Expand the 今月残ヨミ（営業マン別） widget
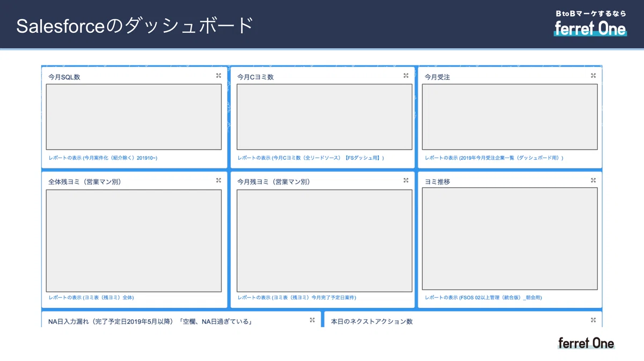The image size is (644, 361). pos(406,180)
